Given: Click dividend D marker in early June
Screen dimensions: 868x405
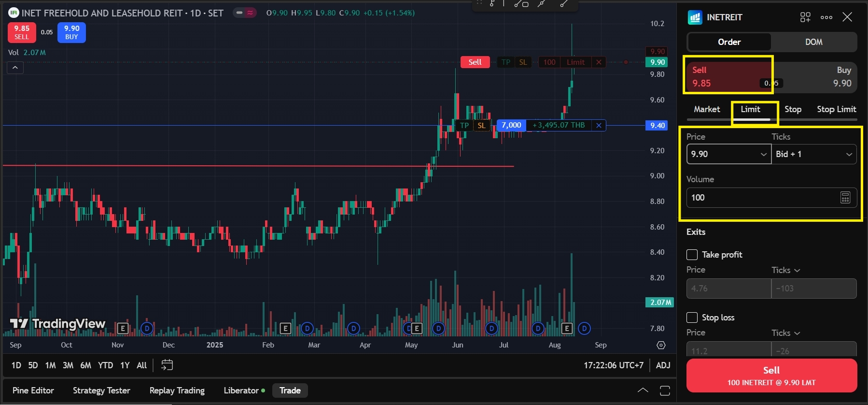Looking at the screenshot, I should 438,329.
